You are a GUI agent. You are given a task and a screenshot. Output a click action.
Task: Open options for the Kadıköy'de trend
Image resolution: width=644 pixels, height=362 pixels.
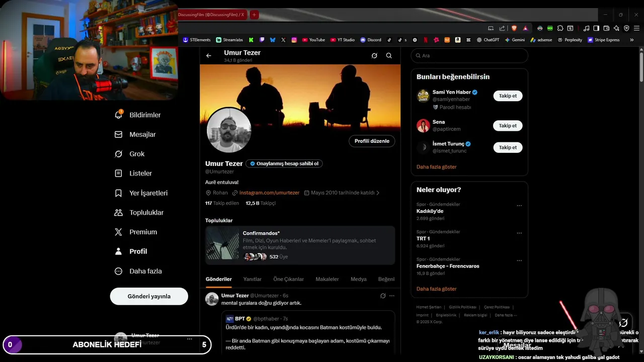click(519, 206)
